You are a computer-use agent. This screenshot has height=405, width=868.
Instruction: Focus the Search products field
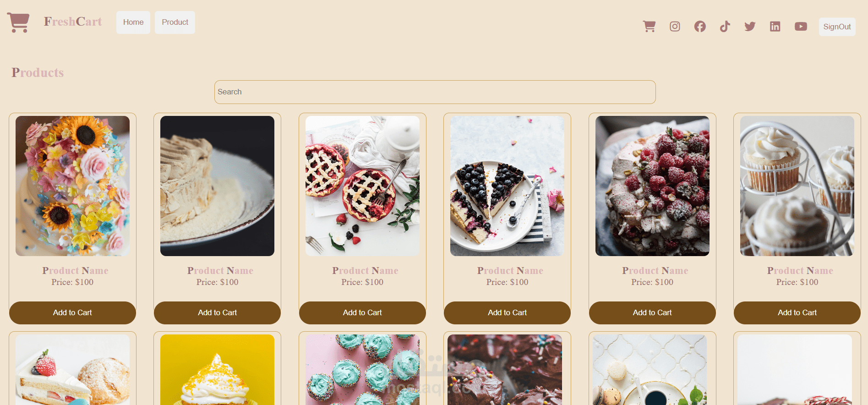435,92
